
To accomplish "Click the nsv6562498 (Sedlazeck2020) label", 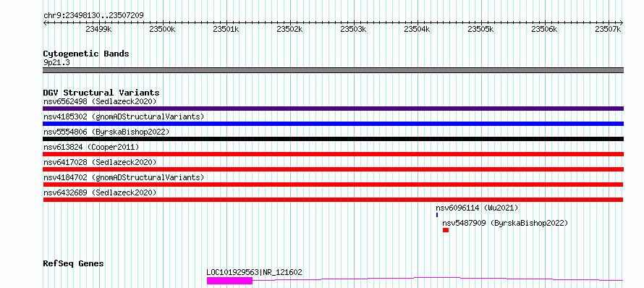I will point(100,101).
